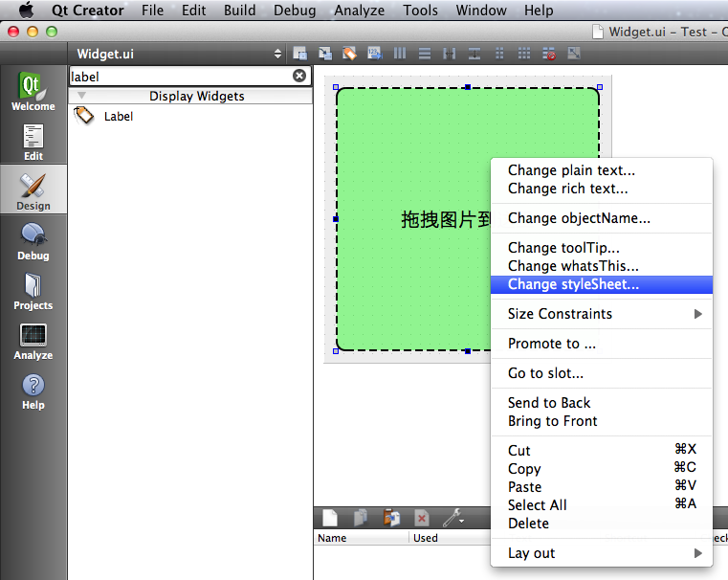Open the Welcome mode
The height and width of the screenshot is (580, 728).
point(33,91)
